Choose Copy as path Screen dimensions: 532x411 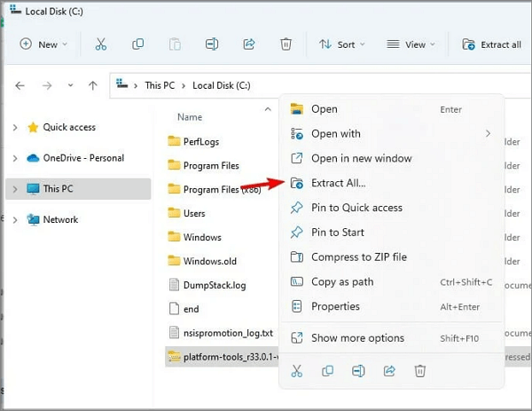[x=391, y=282]
